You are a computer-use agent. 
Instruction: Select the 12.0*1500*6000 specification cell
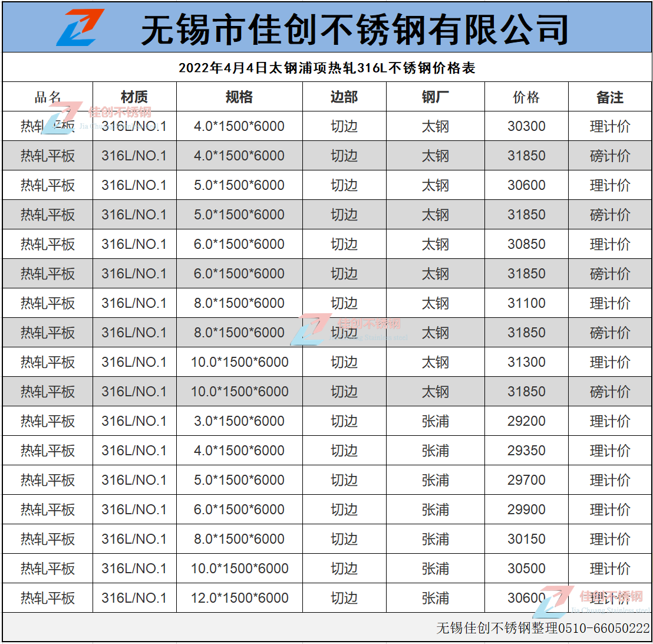239,598
